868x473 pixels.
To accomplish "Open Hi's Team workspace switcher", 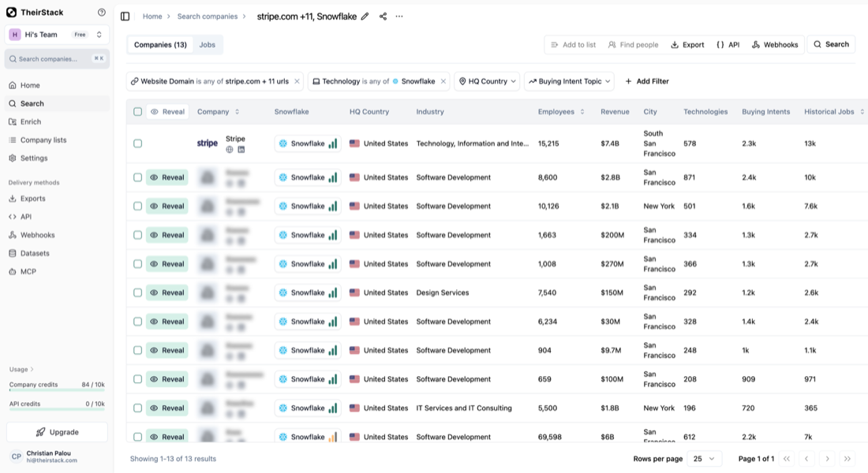I will [x=57, y=35].
